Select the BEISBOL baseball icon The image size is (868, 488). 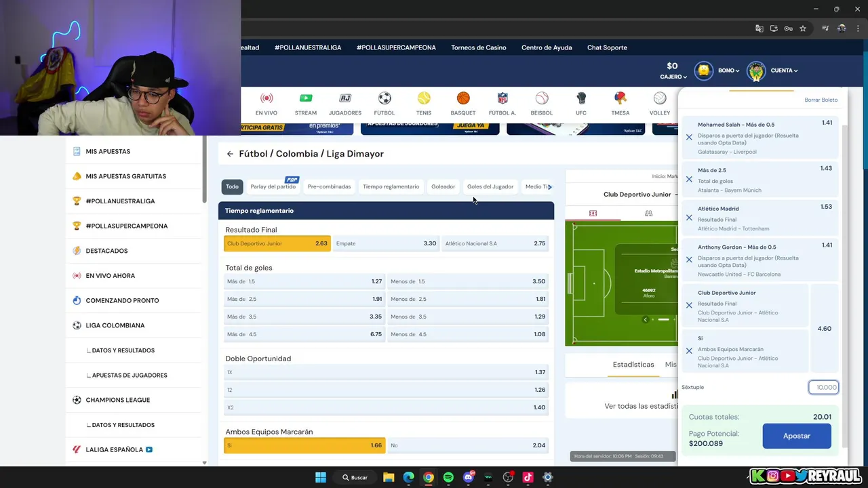(x=542, y=98)
